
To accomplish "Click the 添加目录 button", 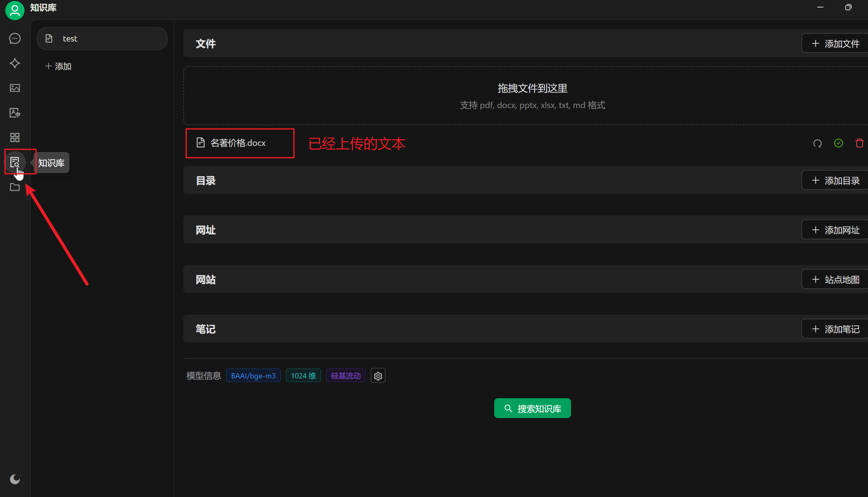I will point(835,180).
